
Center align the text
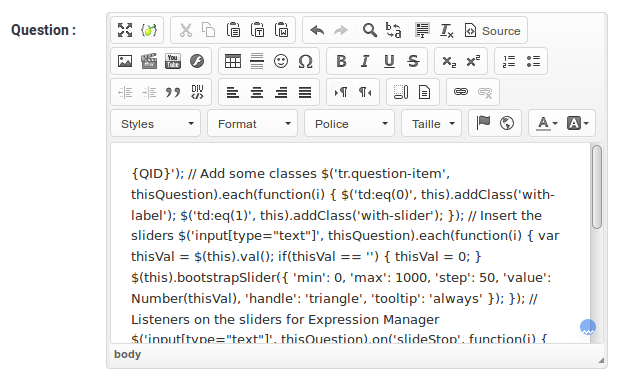point(257,92)
